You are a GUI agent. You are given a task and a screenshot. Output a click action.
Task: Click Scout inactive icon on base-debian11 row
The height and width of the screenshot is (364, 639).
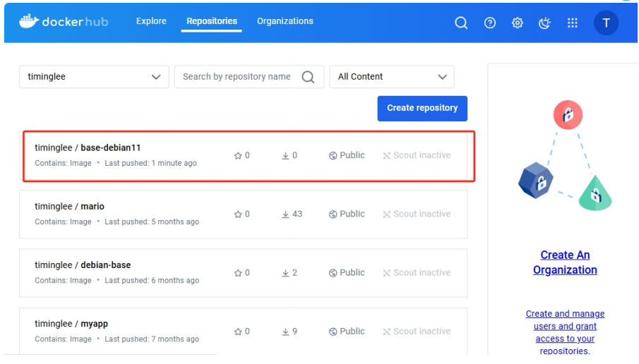386,155
